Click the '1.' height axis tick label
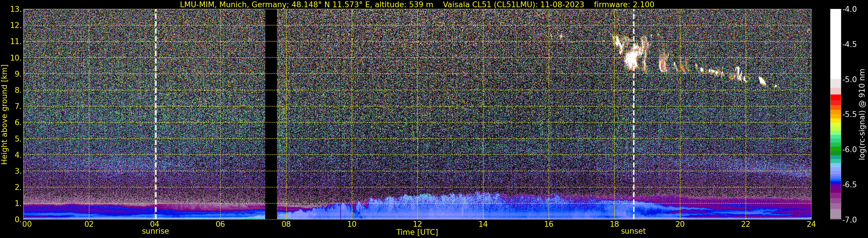Viewport: 868px width, 238px height. [18, 203]
